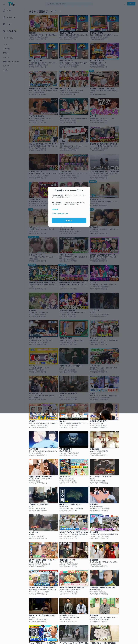The image size is (138, 644).
Task: Click the キッズ・ウォー4 title
Action: point(102,477)
